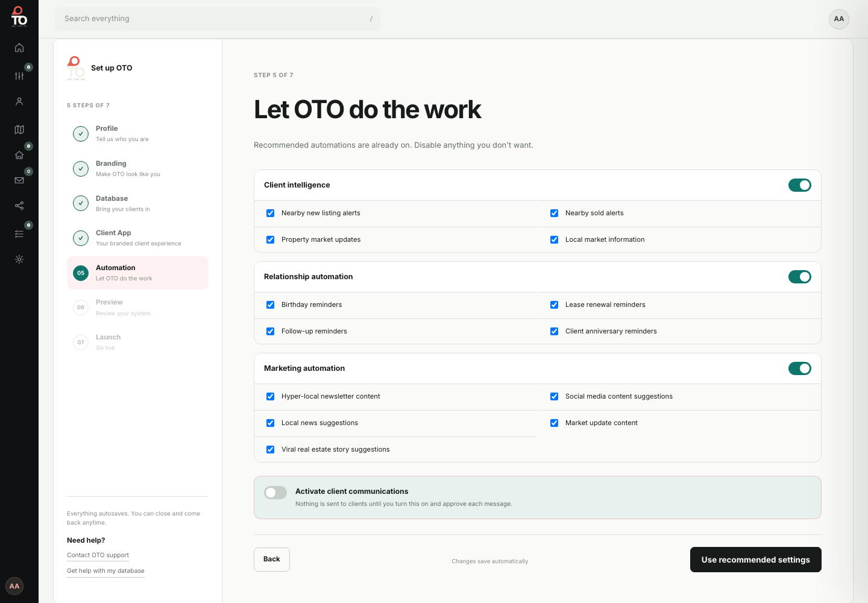The image size is (868, 603).
Task: Focus the Search everything field
Action: 218,19
